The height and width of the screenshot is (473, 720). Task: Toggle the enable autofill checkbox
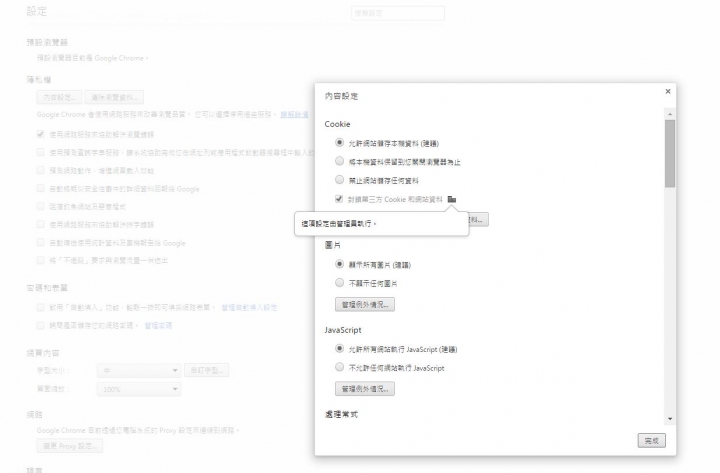[40, 307]
